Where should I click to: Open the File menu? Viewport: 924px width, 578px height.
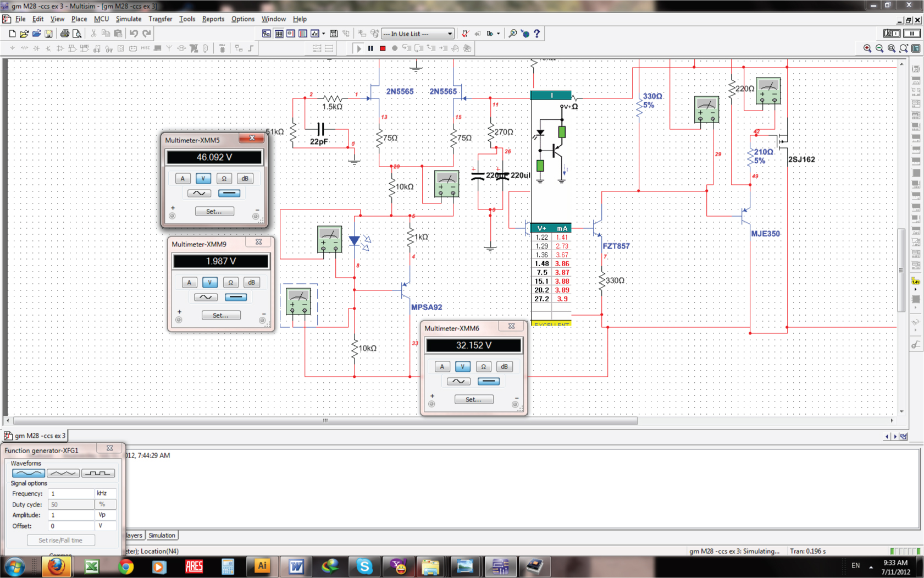tap(20, 19)
